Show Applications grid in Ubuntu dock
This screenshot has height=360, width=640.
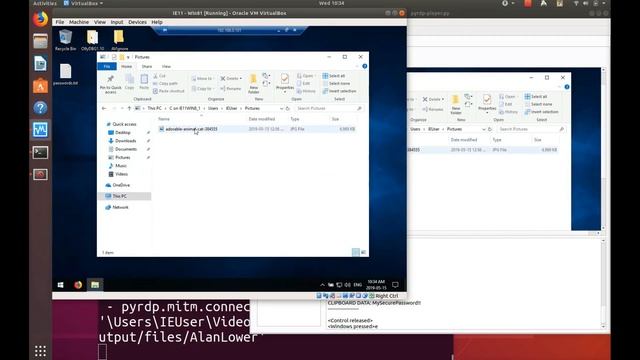point(40,351)
